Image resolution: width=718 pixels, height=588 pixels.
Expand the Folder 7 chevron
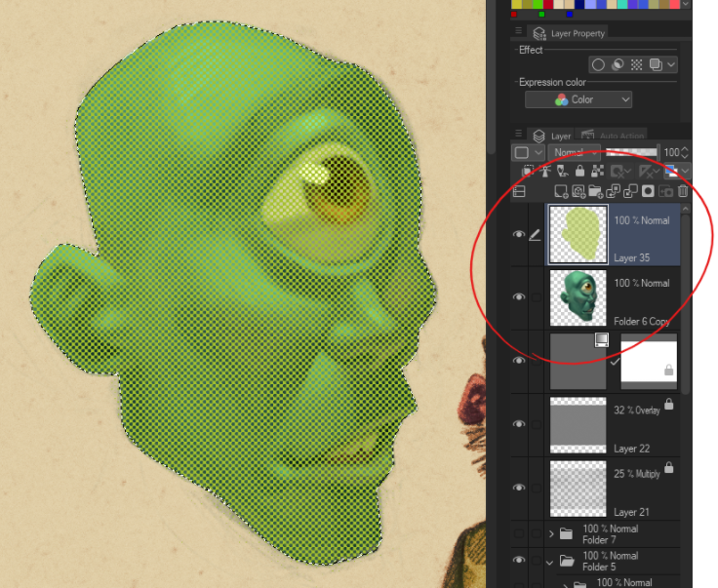tap(551, 534)
